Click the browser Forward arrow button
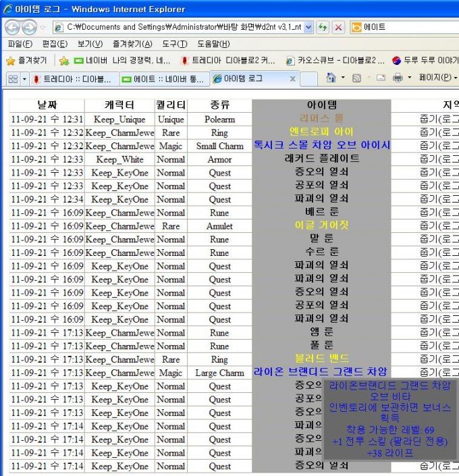This screenshot has width=459, height=476. (29, 27)
